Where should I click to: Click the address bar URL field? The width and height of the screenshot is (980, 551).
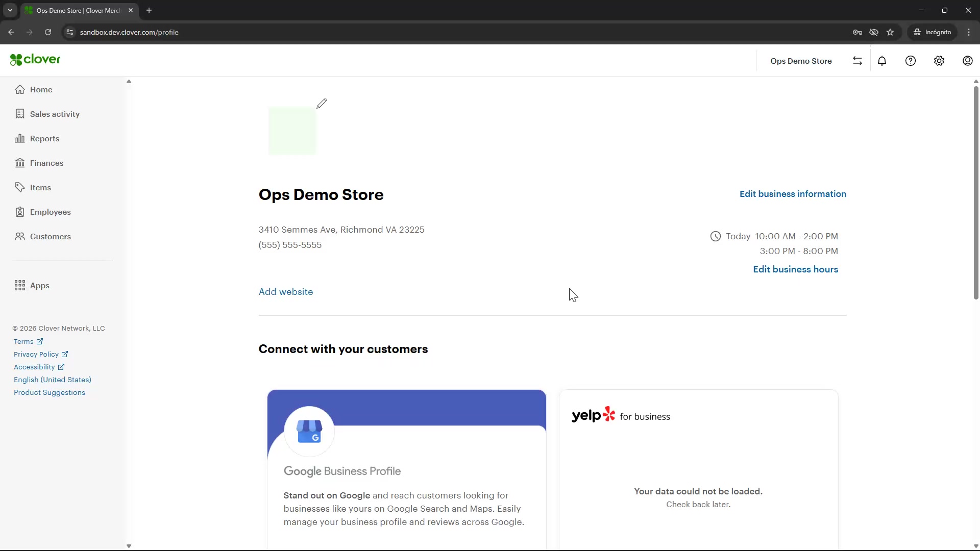click(357, 32)
